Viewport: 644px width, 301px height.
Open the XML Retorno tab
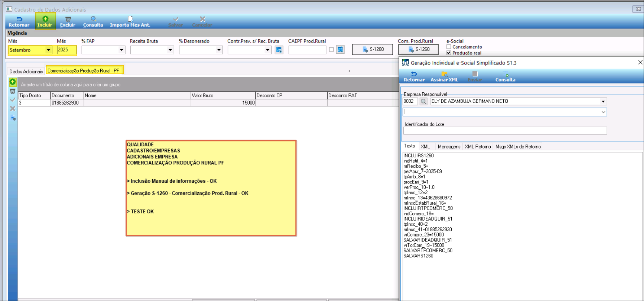tap(478, 147)
